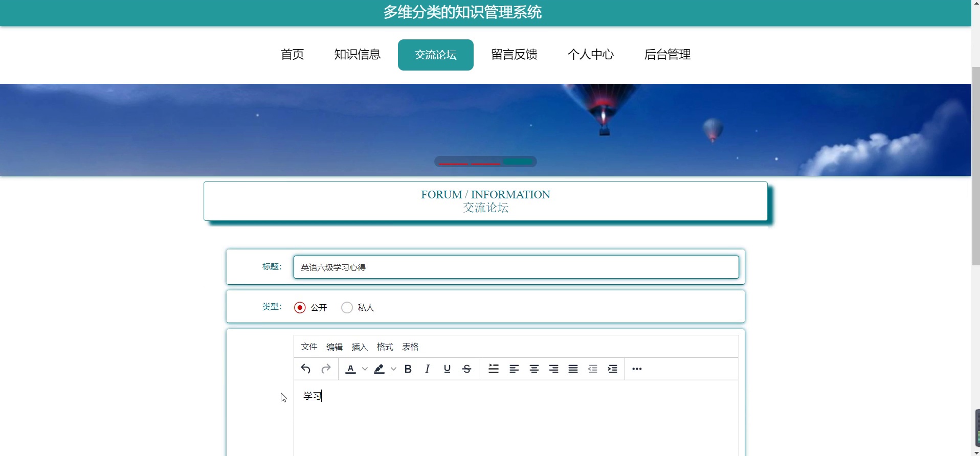
Task: Increase indent in the editor
Action: [x=612, y=369]
